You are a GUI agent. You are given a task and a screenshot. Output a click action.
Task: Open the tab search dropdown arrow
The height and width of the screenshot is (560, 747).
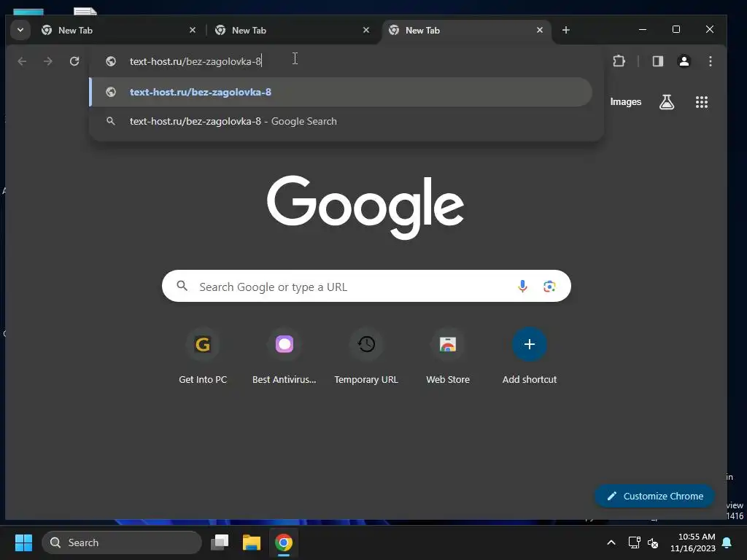coord(20,30)
